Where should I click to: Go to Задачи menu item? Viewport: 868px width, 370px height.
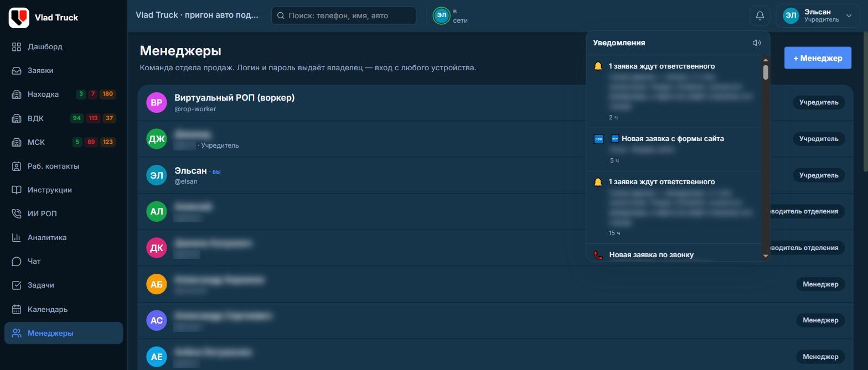64,285
